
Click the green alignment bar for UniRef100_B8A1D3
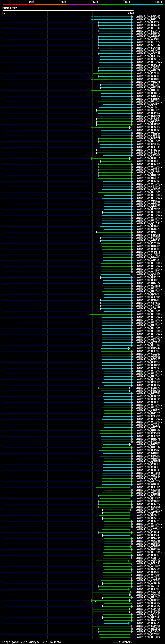tap(112, 79)
